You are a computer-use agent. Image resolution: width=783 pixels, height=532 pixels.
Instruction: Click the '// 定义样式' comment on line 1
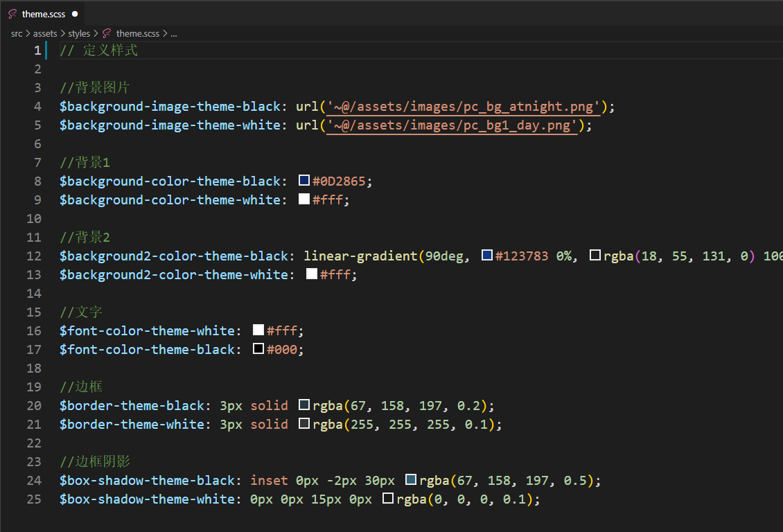click(x=99, y=51)
